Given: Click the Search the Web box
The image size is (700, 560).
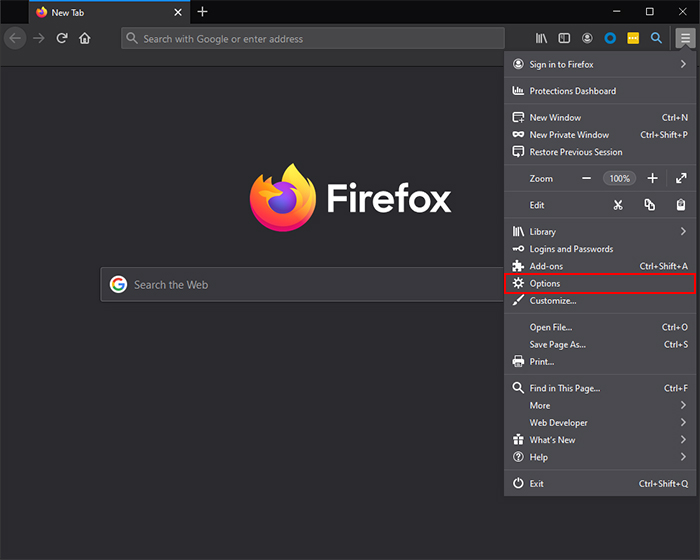Looking at the screenshot, I should click(302, 284).
